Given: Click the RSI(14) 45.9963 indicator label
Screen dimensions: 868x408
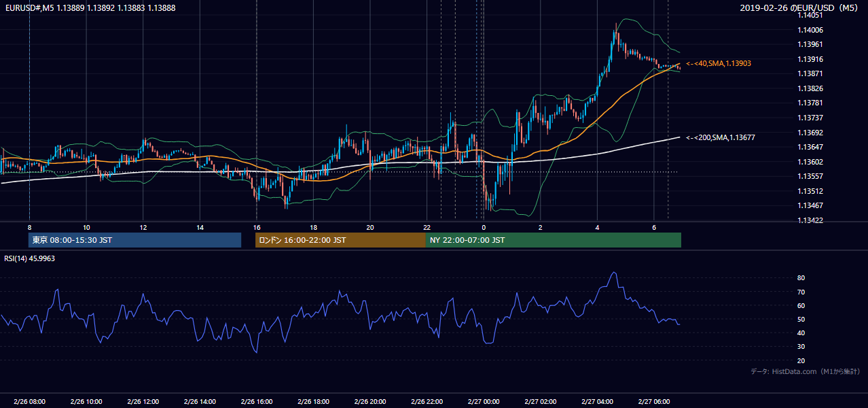Looking at the screenshot, I should point(30,258).
